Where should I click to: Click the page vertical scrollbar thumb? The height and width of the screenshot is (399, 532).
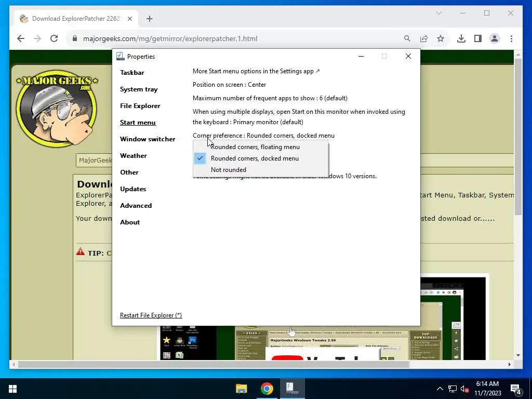(518, 137)
